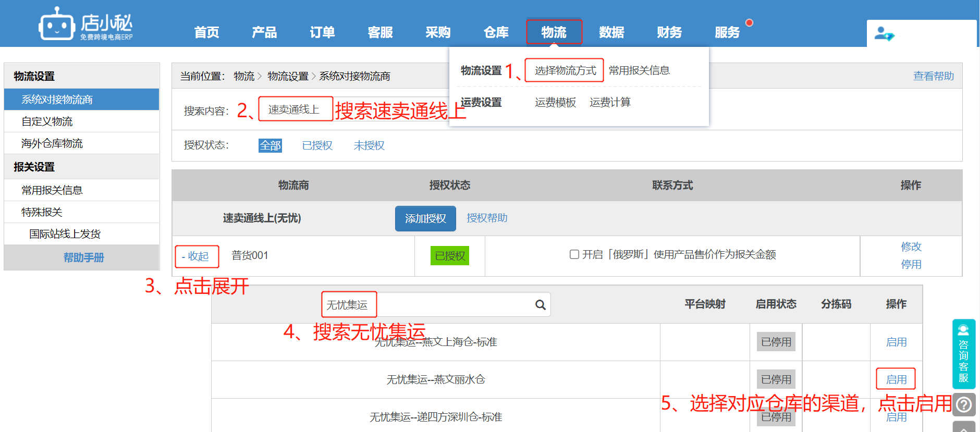Image resolution: width=980 pixels, height=432 pixels.
Task: Open the 咨询客服 support widget
Action: click(x=964, y=354)
